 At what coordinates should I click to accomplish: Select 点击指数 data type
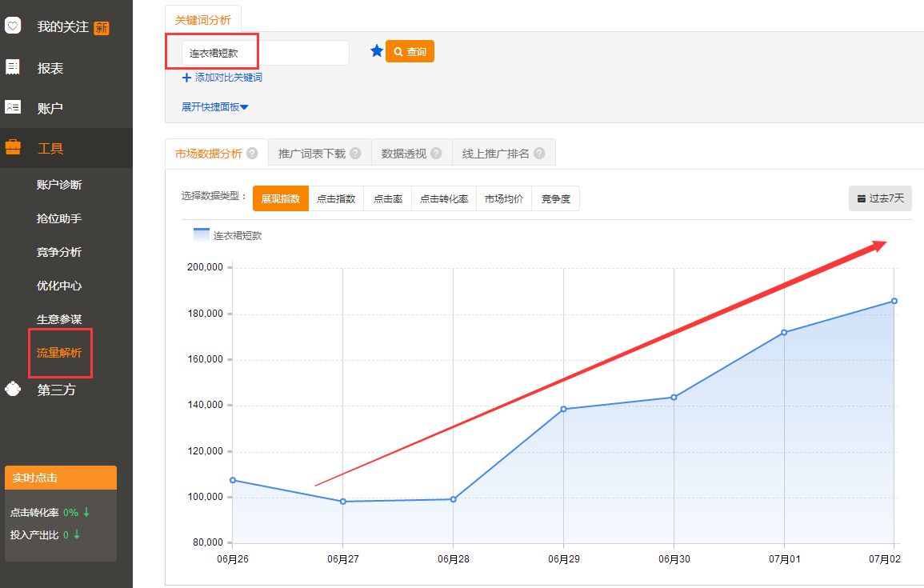coord(336,199)
